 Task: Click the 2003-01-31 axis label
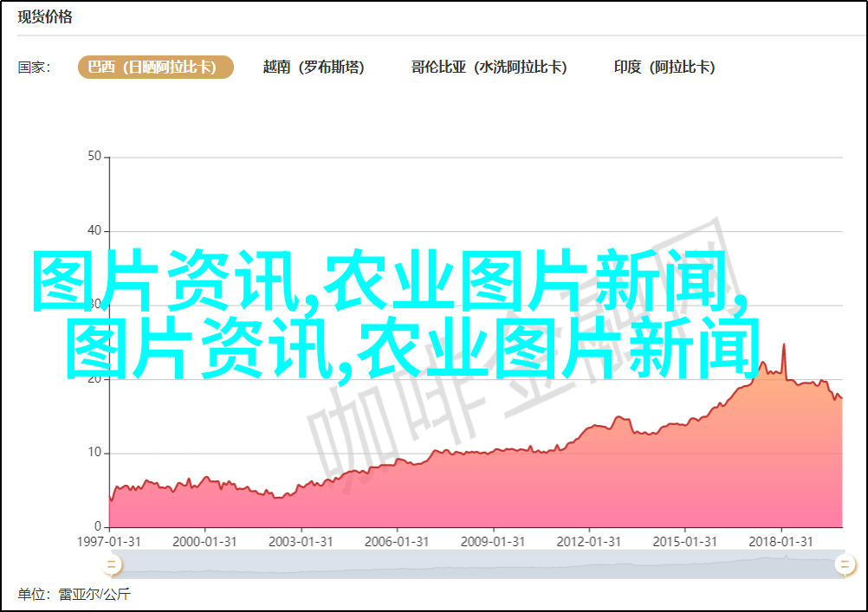(301, 542)
